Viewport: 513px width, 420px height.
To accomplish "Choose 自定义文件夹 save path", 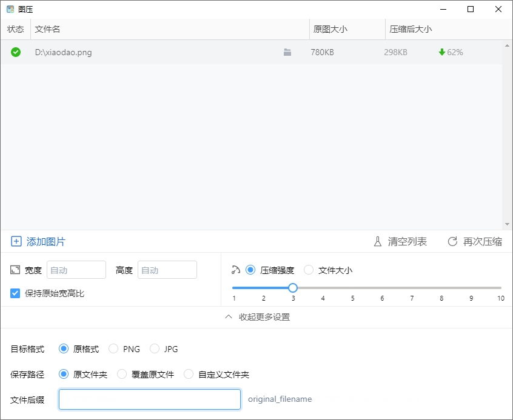I will pyautogui.click(x=188, y=375).
